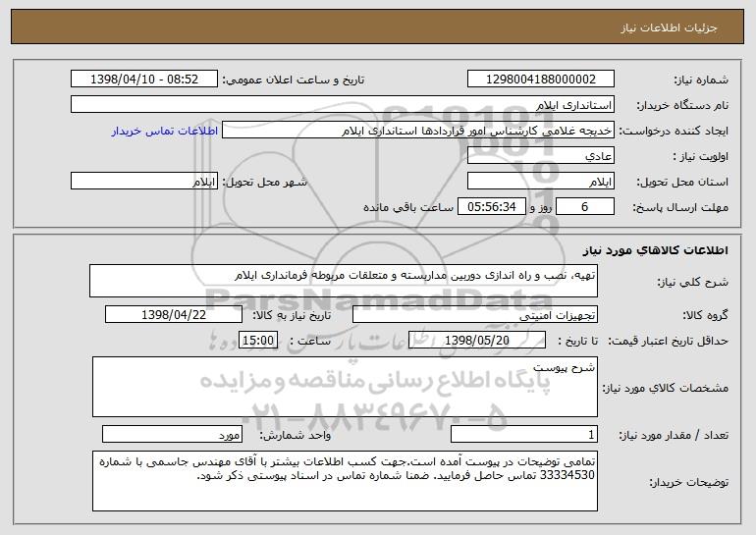Image resolution: width=756 pixels, height=535 pixels.
Task: Select the need number field 1298004188000002
Action: (x=540, y=80)
